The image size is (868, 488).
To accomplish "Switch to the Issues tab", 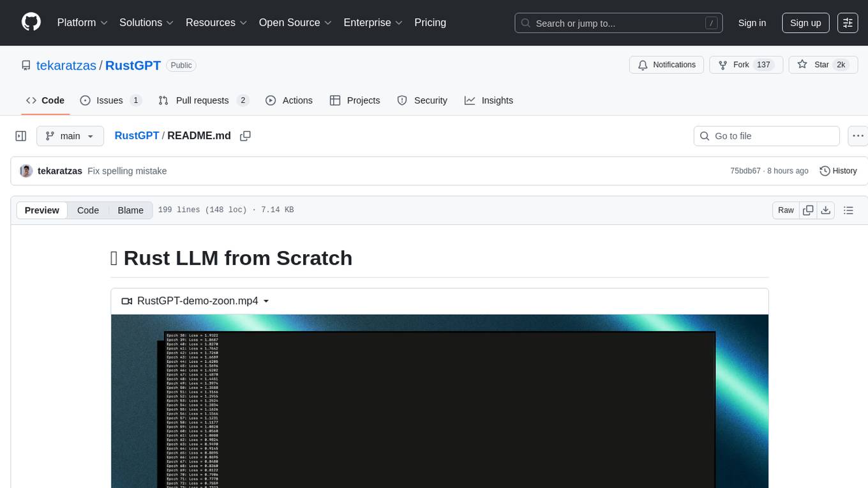I will [111, 100].
